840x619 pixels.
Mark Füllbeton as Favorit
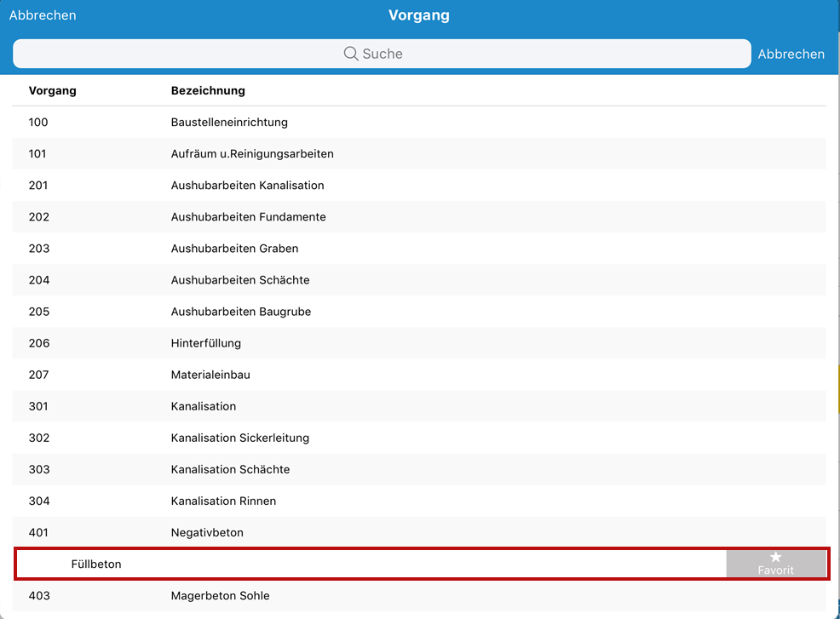(776, 564)
